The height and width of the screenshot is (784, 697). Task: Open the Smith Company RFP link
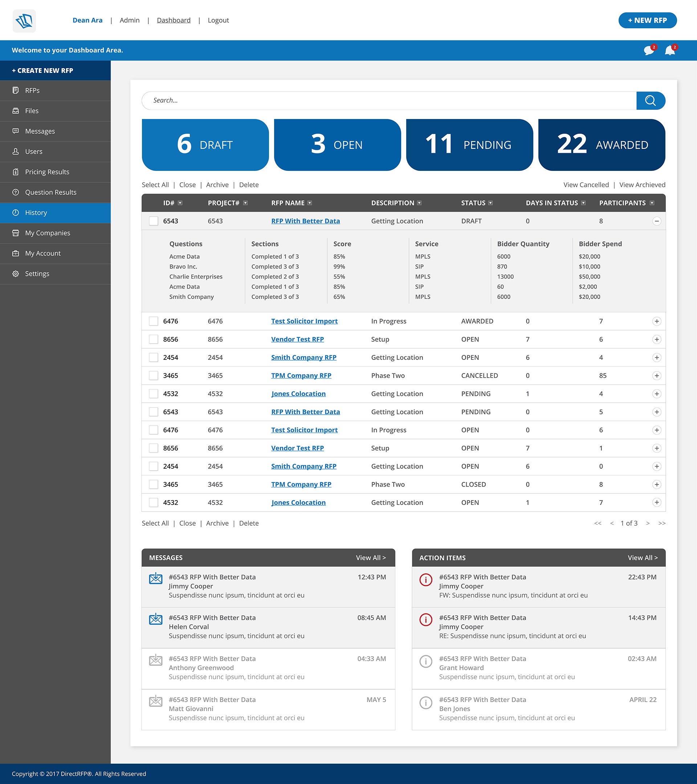[303, 357]
